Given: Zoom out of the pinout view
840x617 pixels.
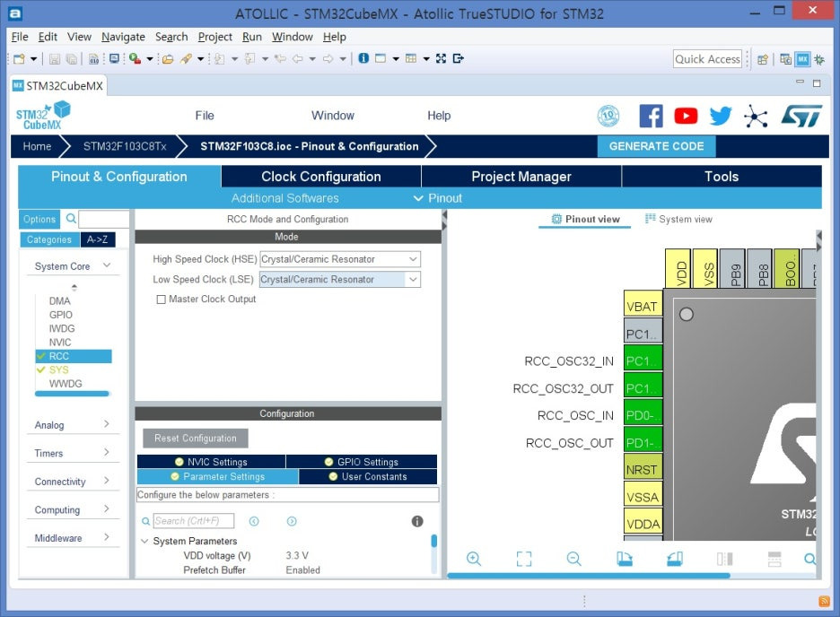Looking at the screenshot, I should point(573,559).
